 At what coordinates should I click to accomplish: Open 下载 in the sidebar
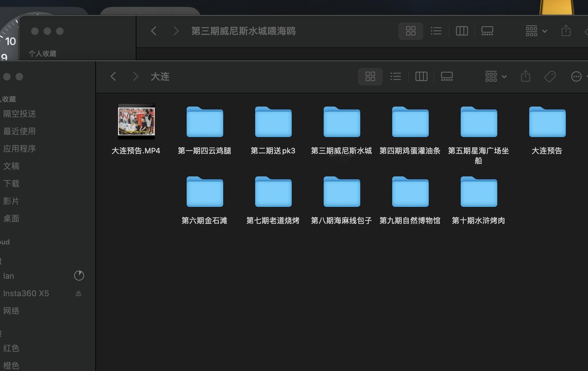tap(11, 184)
